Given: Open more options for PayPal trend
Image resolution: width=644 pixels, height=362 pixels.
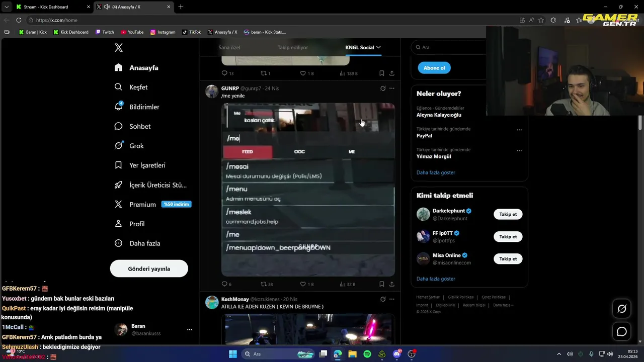Looking at the screenshot, I should [x=519, y=130].
